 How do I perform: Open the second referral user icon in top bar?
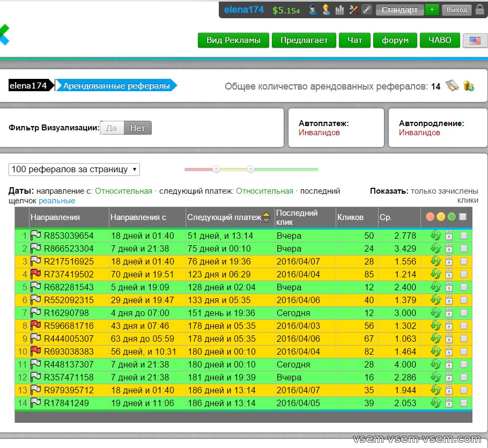click(326, 10)
